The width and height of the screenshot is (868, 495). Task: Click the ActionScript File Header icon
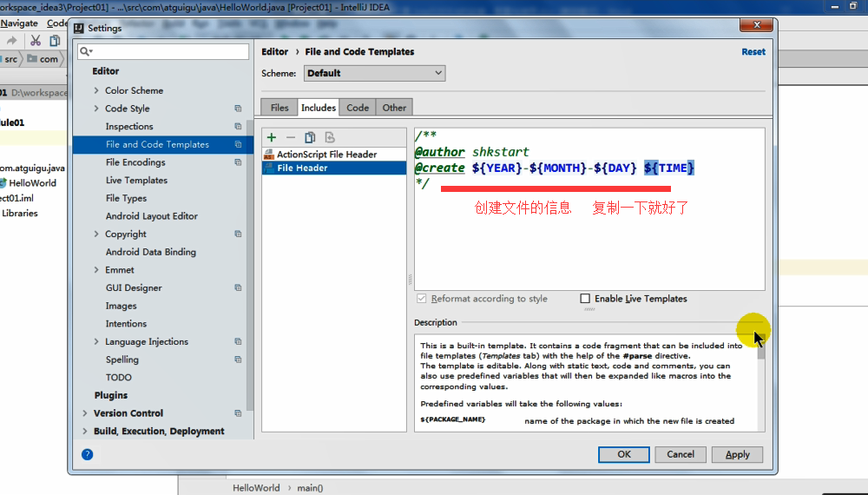[269, 154]
